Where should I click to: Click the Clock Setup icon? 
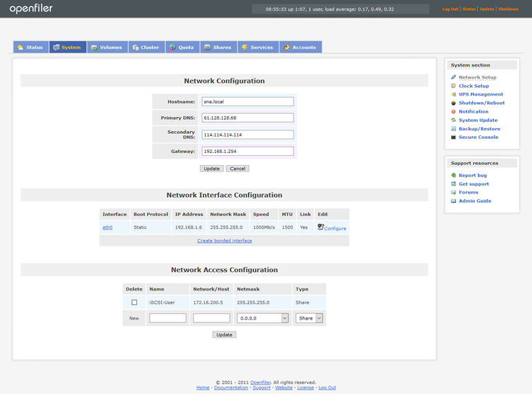click(x=453, y=86)
